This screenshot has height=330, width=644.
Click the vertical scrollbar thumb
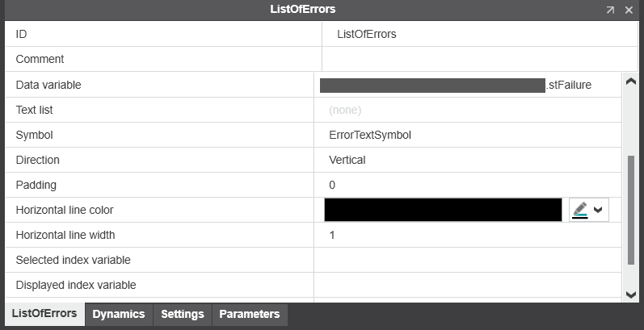point(631,210)
